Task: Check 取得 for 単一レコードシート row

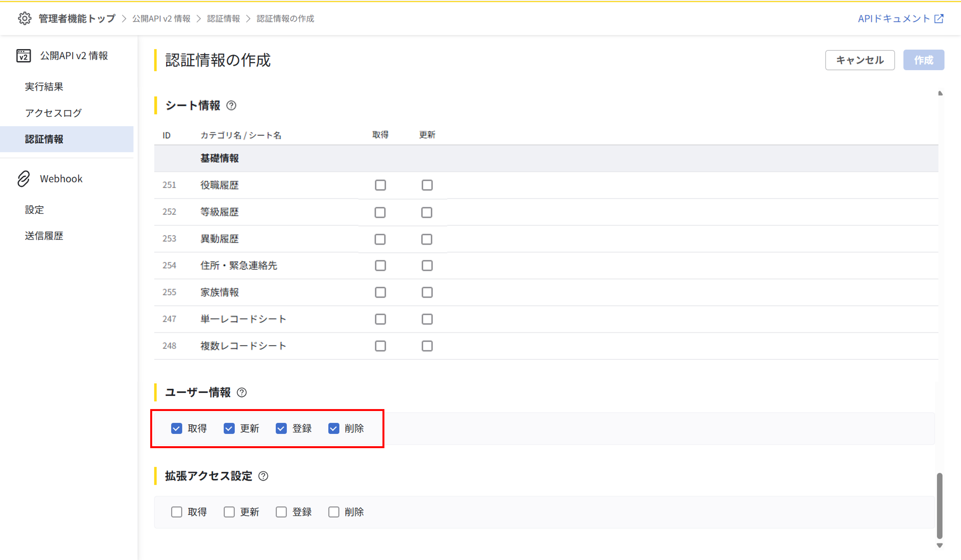Action: [x=380, y=319]
